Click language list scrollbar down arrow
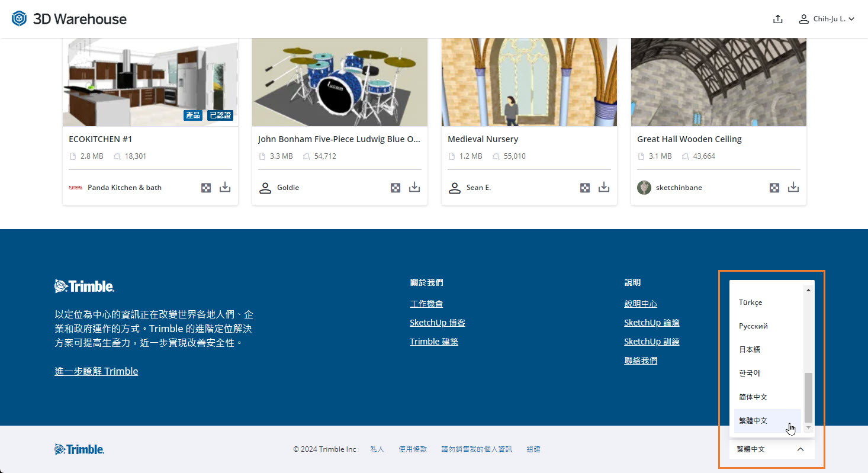Image resolution: width=868 pixels, height=473 pixels. click(808, 427)
